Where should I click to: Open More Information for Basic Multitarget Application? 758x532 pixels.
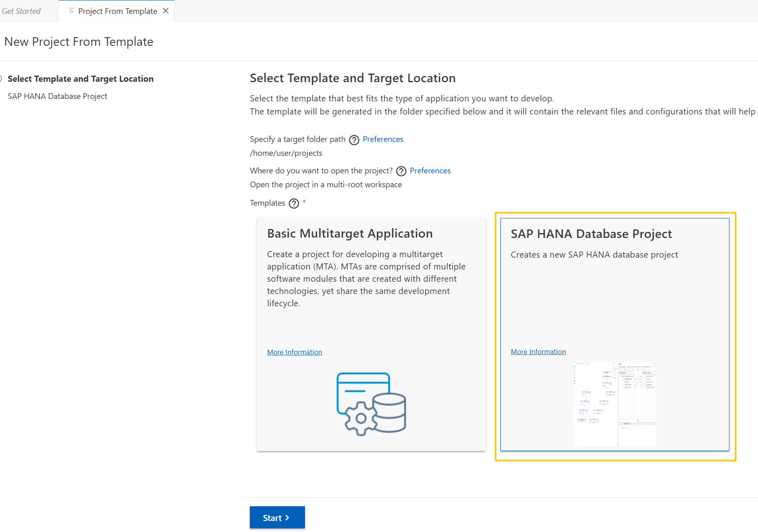294,352
